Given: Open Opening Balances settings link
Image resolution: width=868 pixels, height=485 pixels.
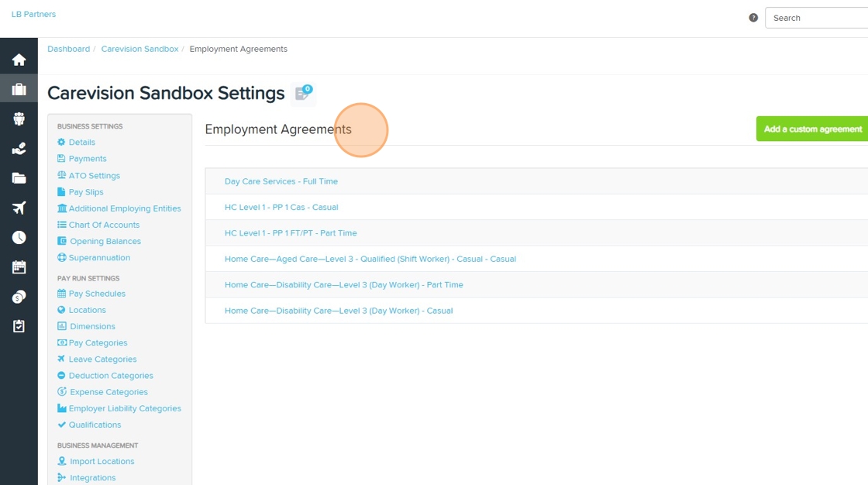Looking at the screenshot, I should tap(105, 241).
